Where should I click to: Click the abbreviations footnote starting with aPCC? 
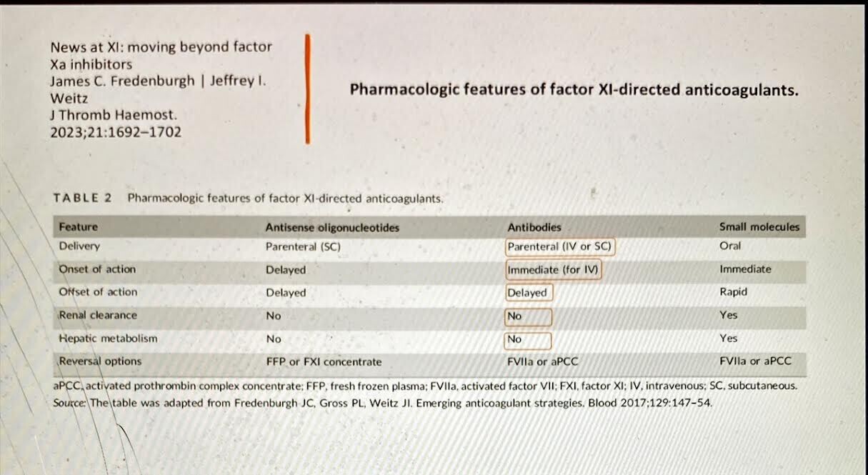tap(425, 386)
